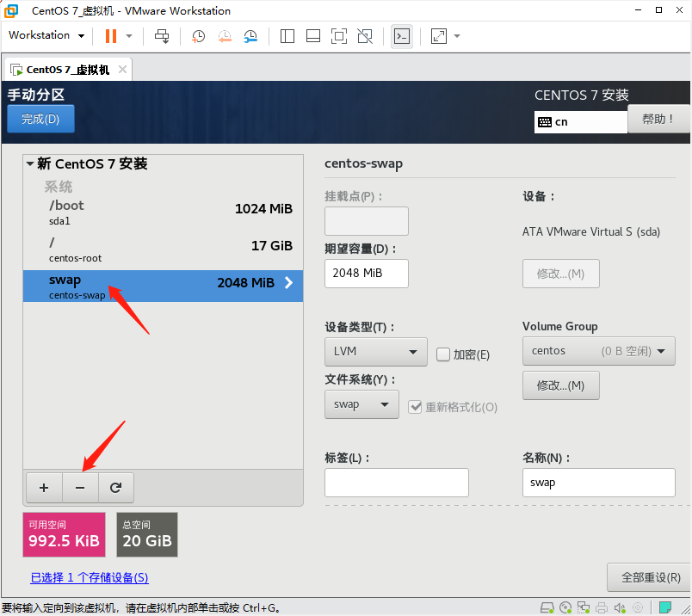Open the snapshot manager icon
The image size is (692, 616).
[x=250, y=36]
